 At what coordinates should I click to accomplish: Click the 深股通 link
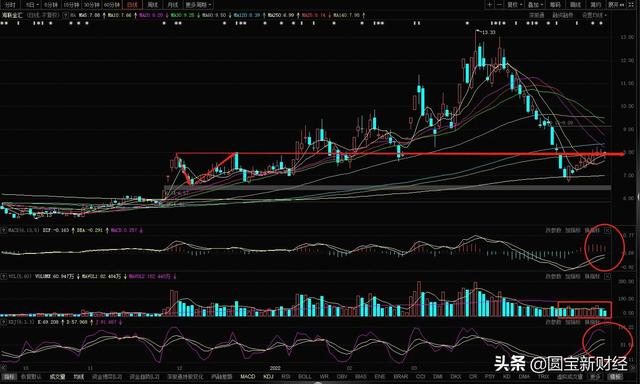click(537, 15)
